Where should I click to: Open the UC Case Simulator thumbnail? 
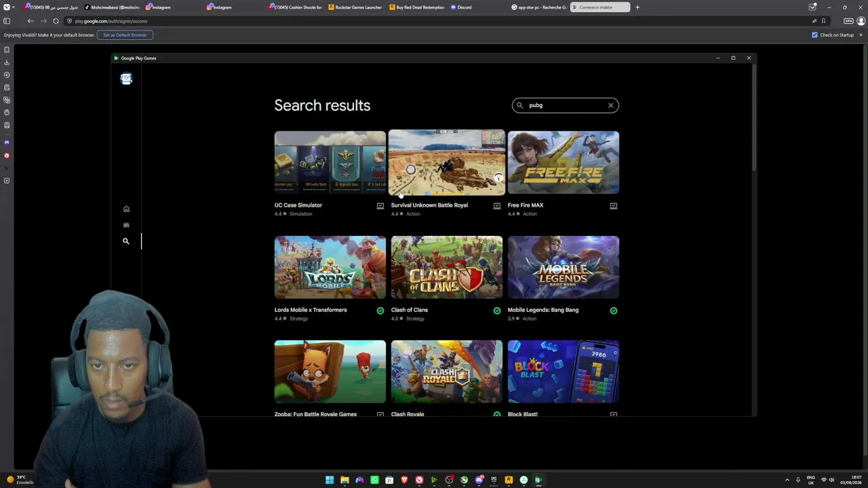pyautogui.click(x=330, y=163)
